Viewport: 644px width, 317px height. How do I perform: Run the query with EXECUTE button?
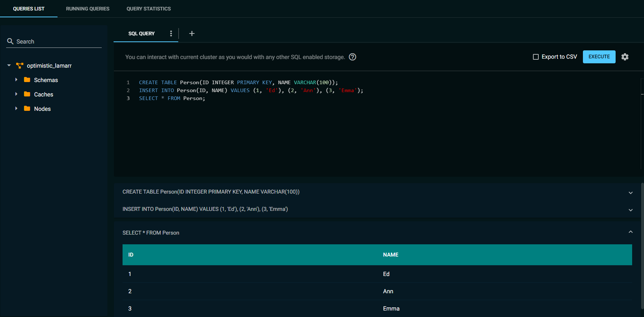(599, 57)
